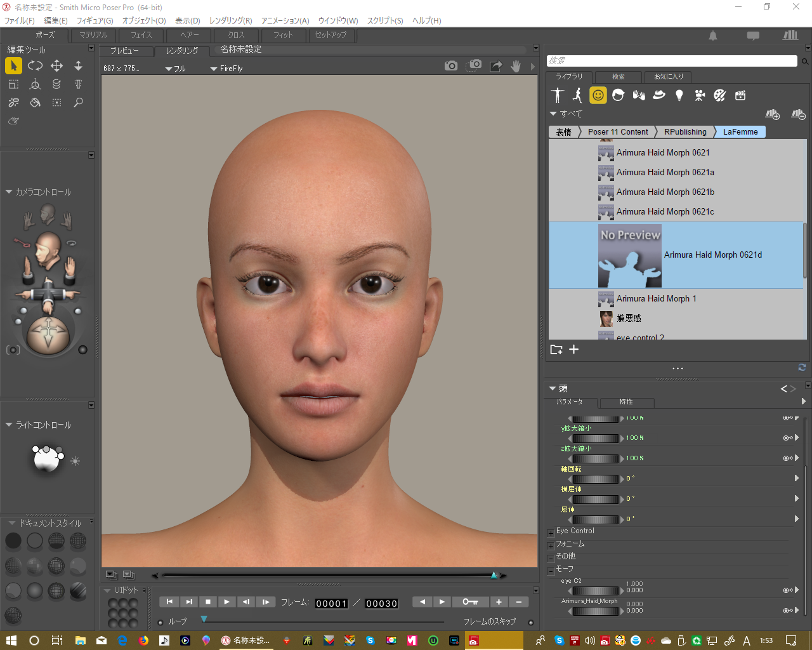Click the add library icon with plus
This screenshot has width=812, height=650.
click(x=772, y=114)
